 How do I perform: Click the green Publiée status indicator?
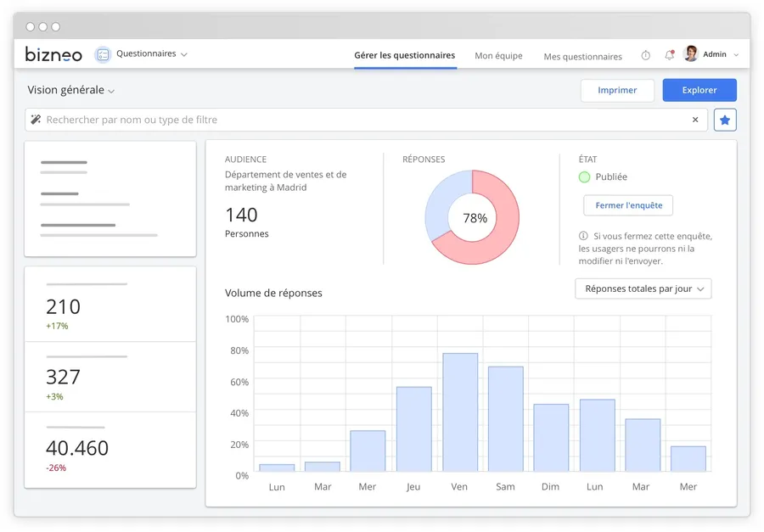584,176
